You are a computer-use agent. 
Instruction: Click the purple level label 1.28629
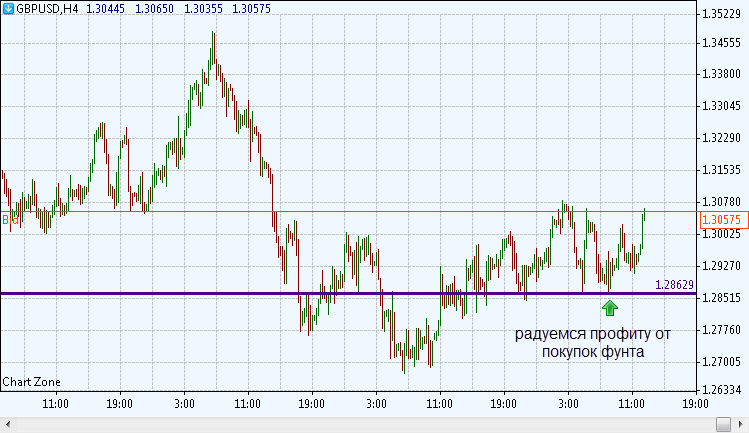click(674, 285)
